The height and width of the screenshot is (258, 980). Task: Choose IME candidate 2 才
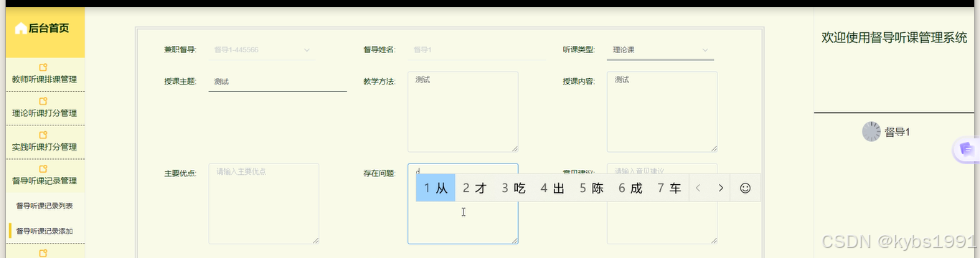tap(474, 188)
